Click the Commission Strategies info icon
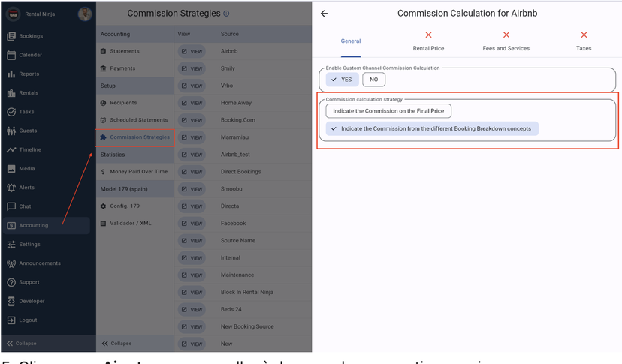 click(x=226, y=14)
